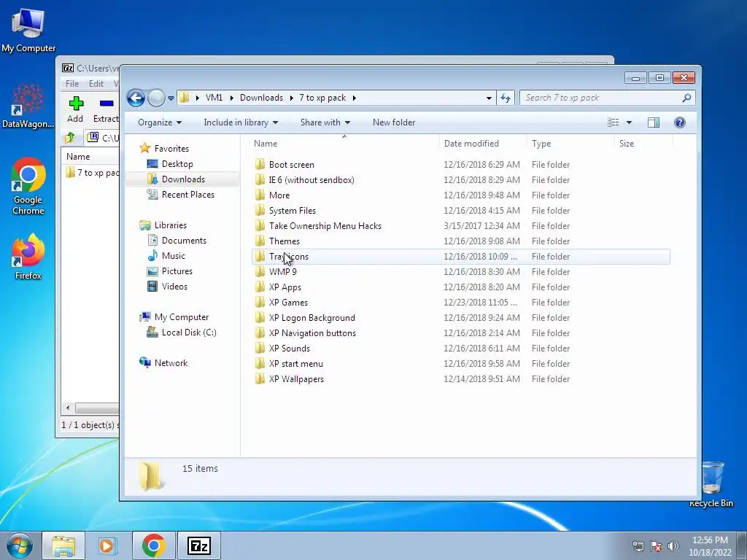Expand the arrow after '7 to xp pack' breadcrumb
747x560 pixels.
tap(354, 98)
